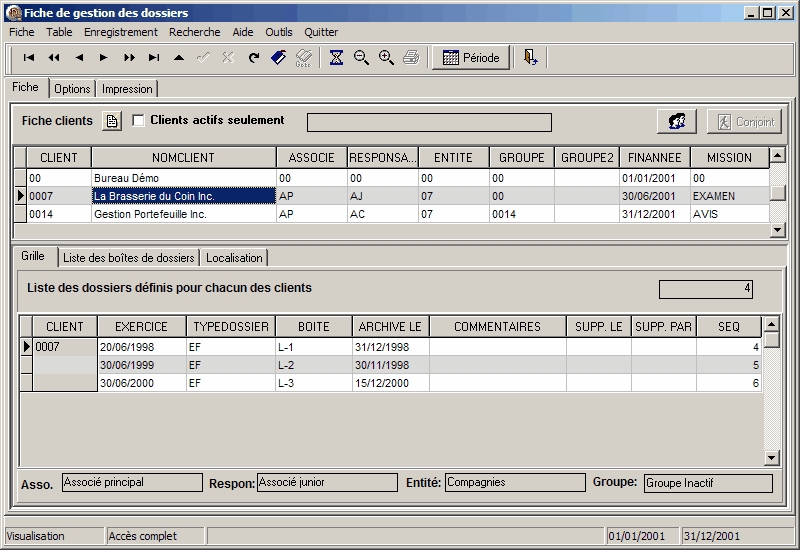Click the Période button
Image resolution: width=800 pixels, height=550 pixels.
point(470,58)
